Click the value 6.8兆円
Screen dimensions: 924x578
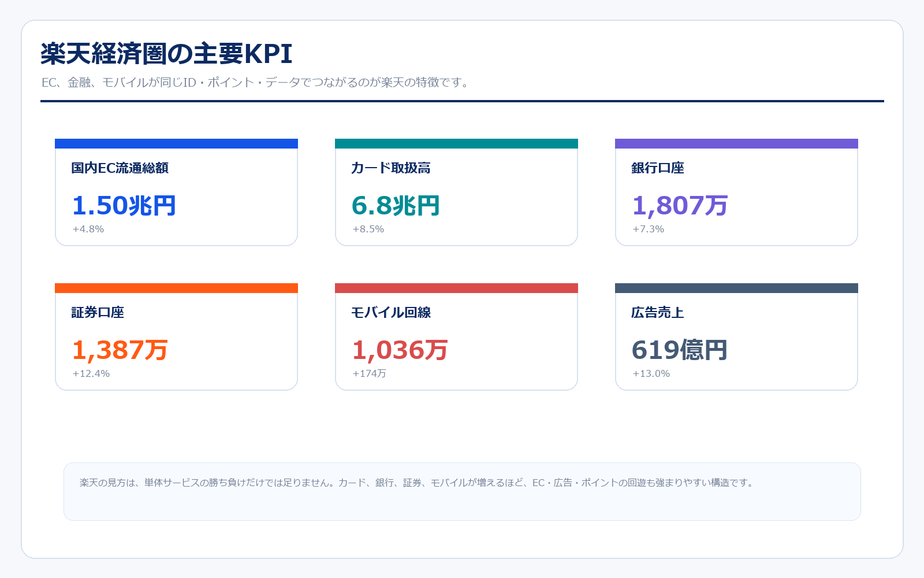[396, 205]
